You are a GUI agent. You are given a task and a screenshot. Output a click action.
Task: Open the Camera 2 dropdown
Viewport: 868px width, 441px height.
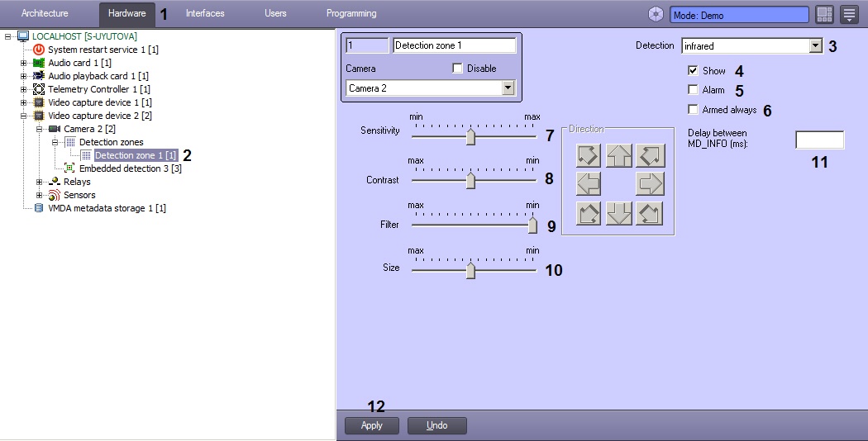coord(508,88)
